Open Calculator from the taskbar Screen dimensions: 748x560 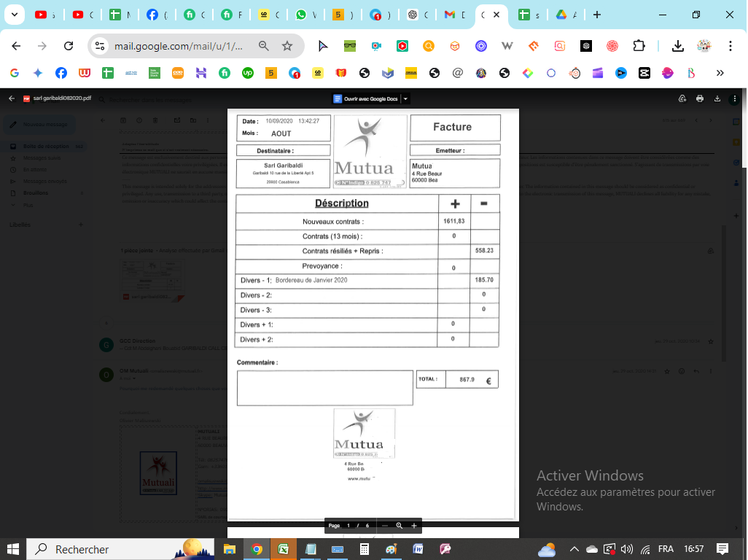(365, 549)
